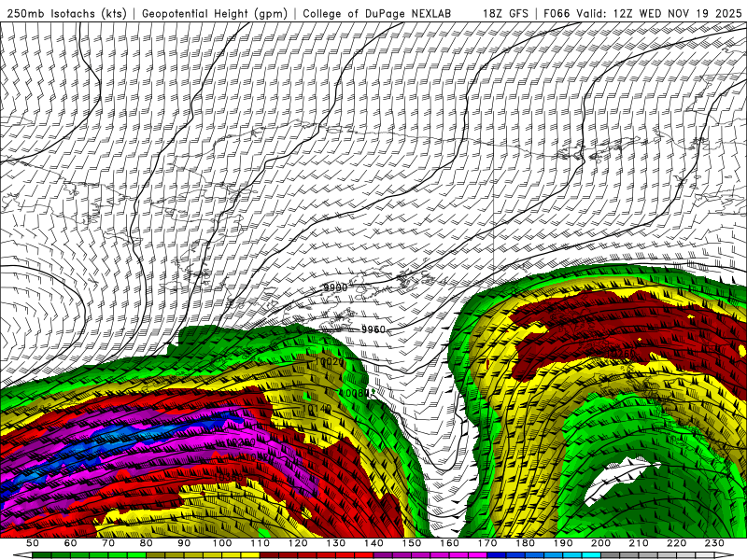The width and height of the screenshot is (747, 560).
Task: Click the 220 knot label on the color scale
Action: (x=676, y=543)
